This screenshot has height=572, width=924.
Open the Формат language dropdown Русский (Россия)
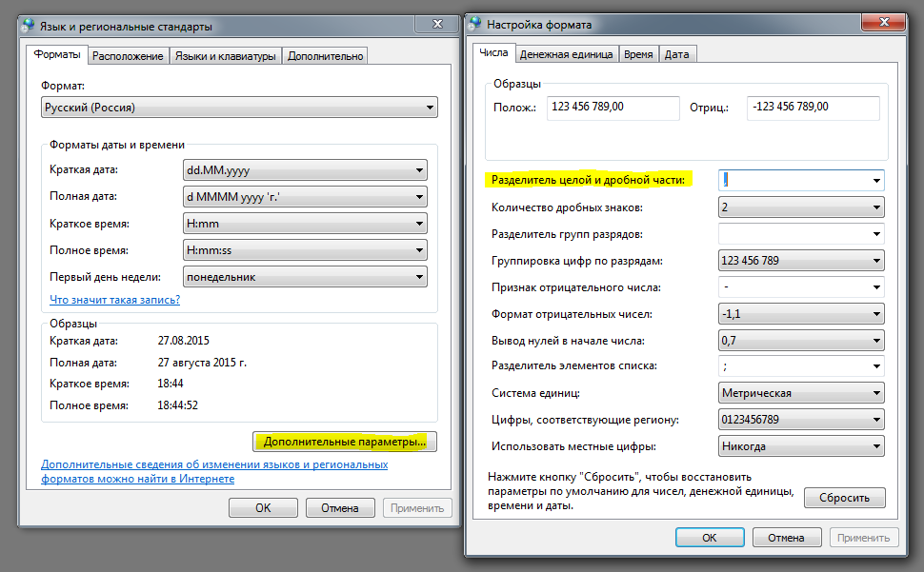pyautogui.click(x=239, y=108)
